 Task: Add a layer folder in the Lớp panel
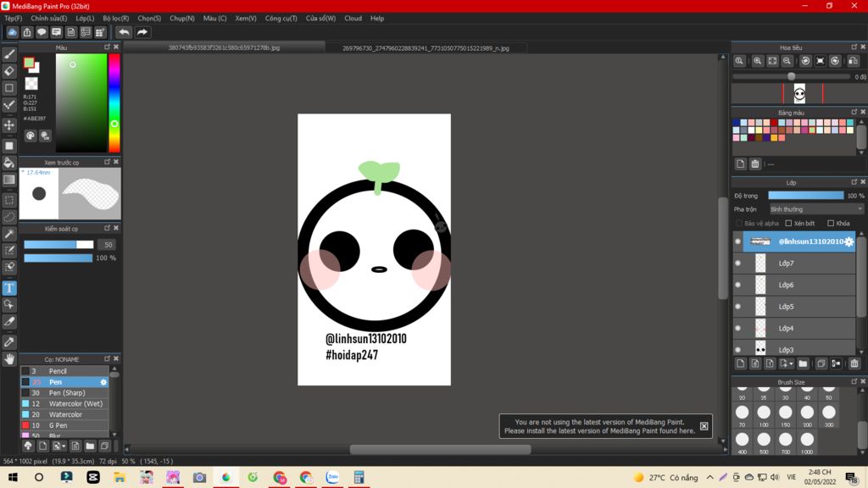(x=803, y=363)
